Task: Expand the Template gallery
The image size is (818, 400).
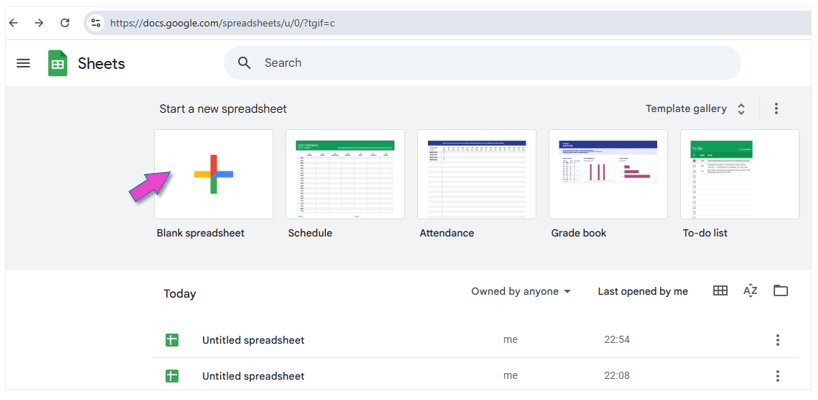Action: click(696, 109)
